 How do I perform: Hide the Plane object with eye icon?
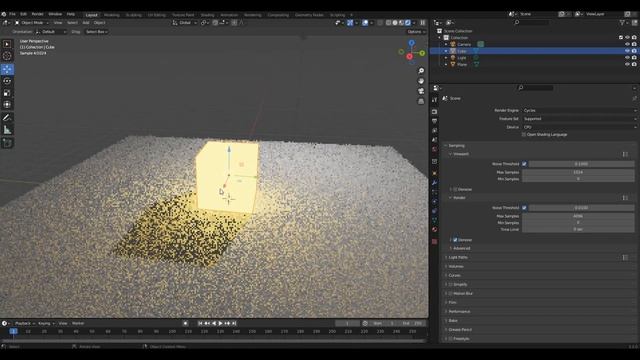627,64
